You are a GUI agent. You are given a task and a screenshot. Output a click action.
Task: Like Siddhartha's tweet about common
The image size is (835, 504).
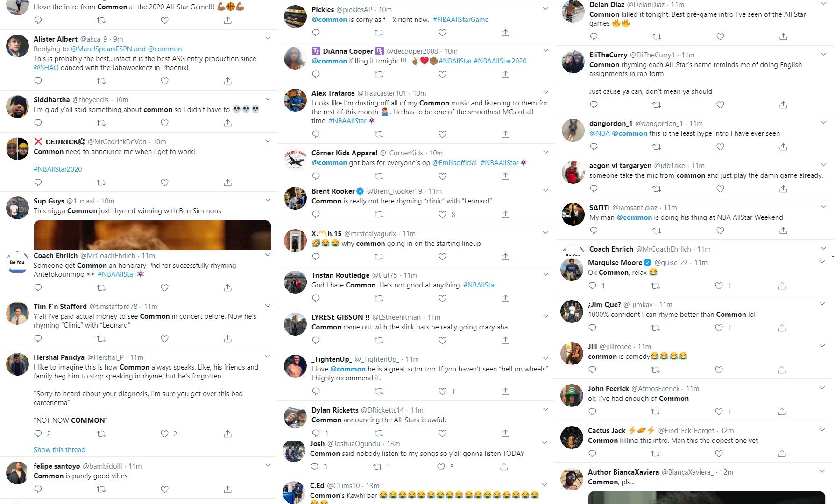164,123
